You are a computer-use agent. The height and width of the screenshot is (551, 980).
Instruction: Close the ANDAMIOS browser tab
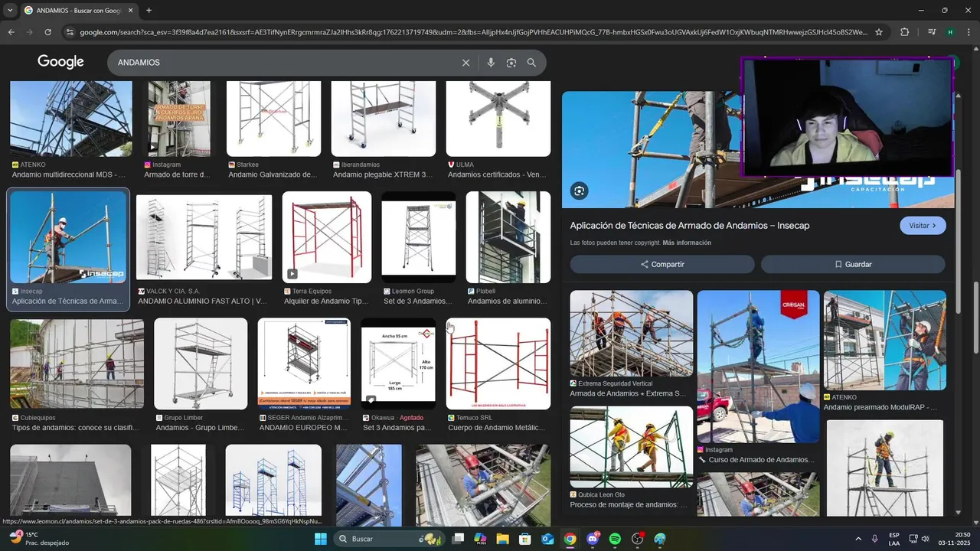click(x=130, y=11)
